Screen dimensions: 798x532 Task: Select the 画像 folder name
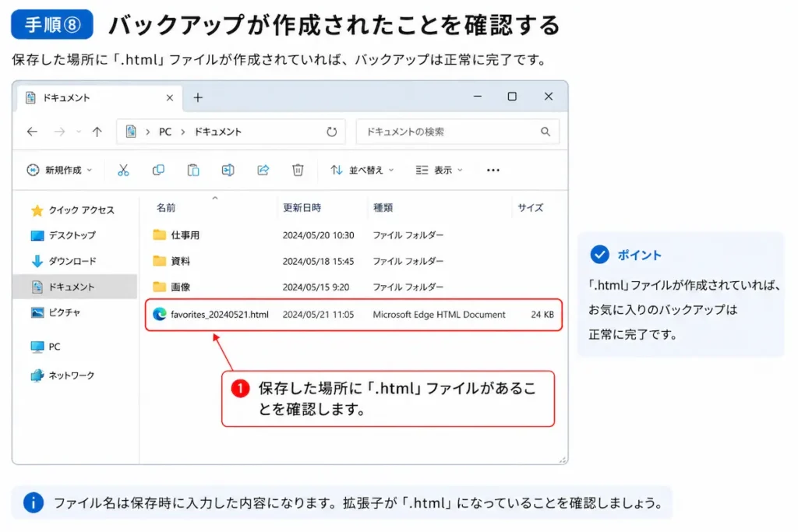(180, 287)
